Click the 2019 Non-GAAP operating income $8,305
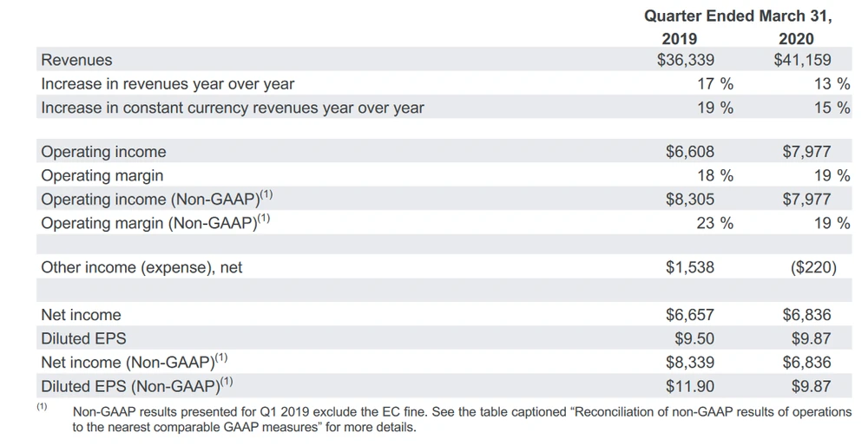 [x=690, y=199]
